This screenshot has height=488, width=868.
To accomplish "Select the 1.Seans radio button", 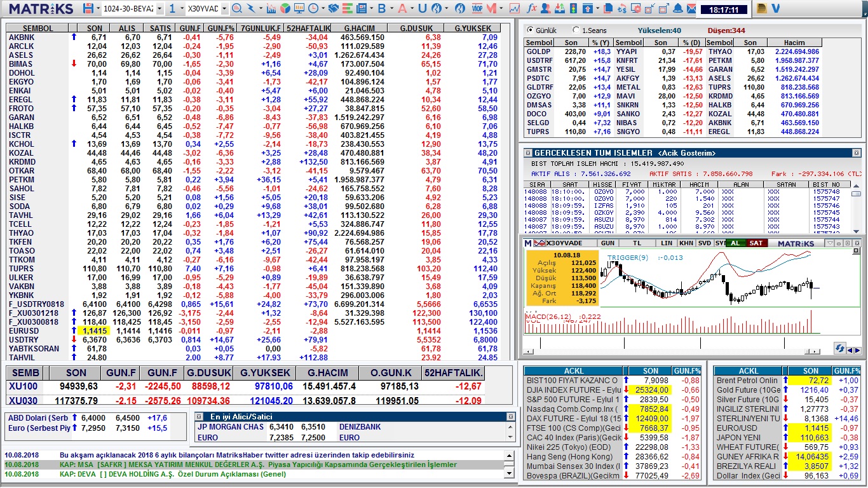I will click(576, 30).
